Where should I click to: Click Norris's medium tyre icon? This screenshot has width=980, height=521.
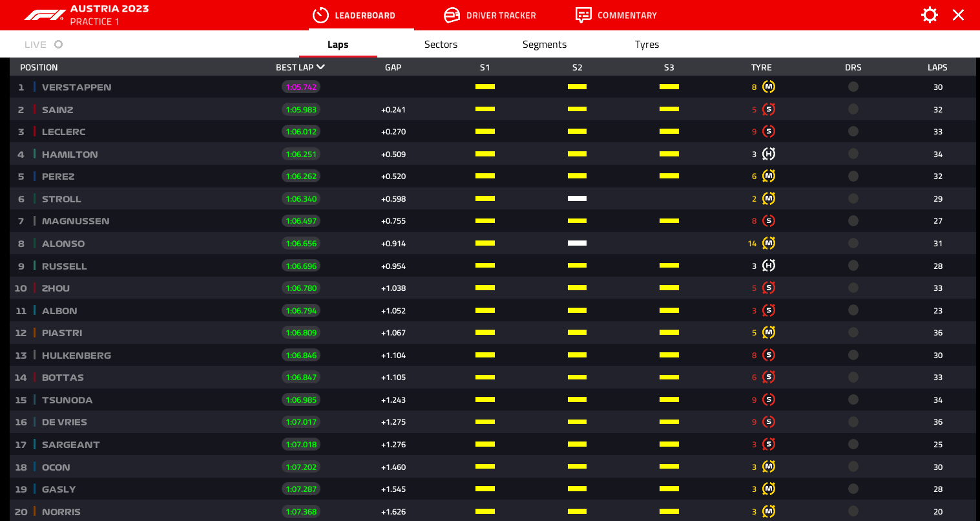pyautogui.click(x=769, y=511)
